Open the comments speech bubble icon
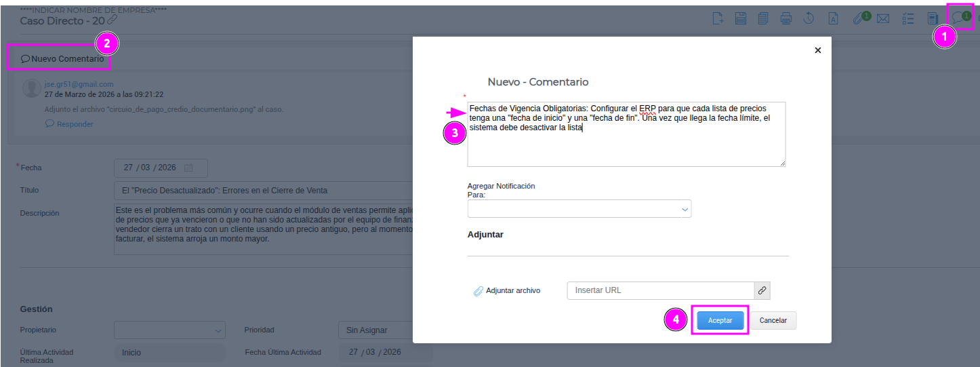The width and height of the screenshot is (980, 367). [x=958, y=18]
